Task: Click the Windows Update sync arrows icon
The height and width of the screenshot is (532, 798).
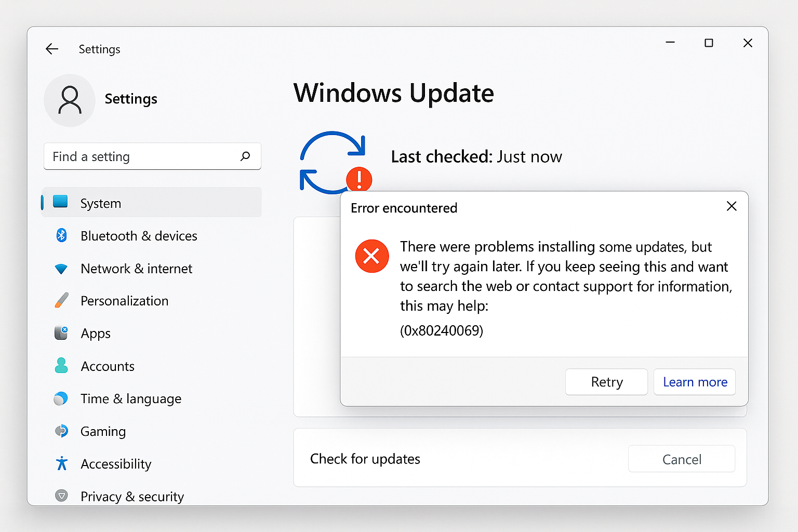Action: (332, 161)
